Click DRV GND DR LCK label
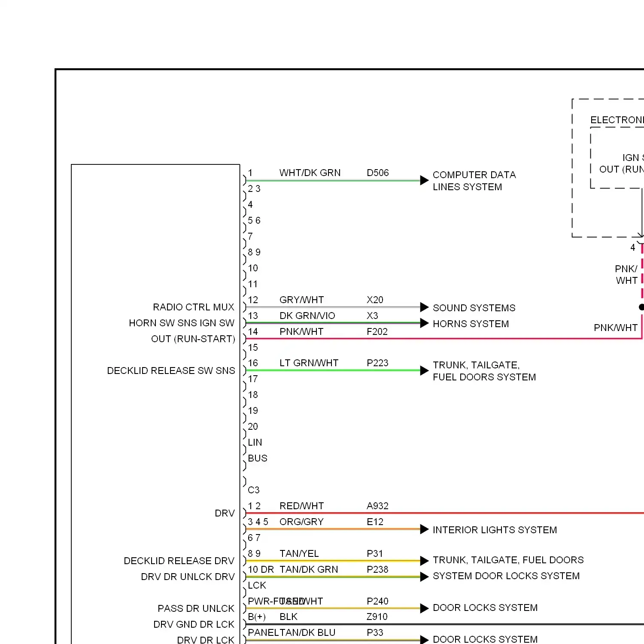The image size is (644, 644). point(194,624)
